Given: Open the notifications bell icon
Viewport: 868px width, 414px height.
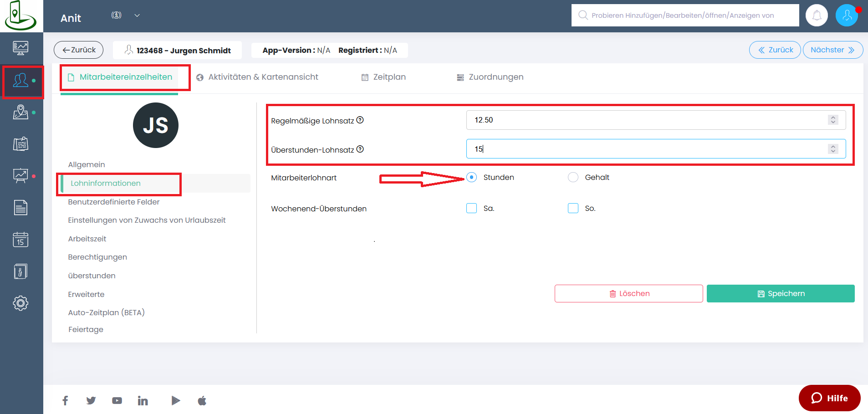Looking at the screenshot, I should [817, 15].
